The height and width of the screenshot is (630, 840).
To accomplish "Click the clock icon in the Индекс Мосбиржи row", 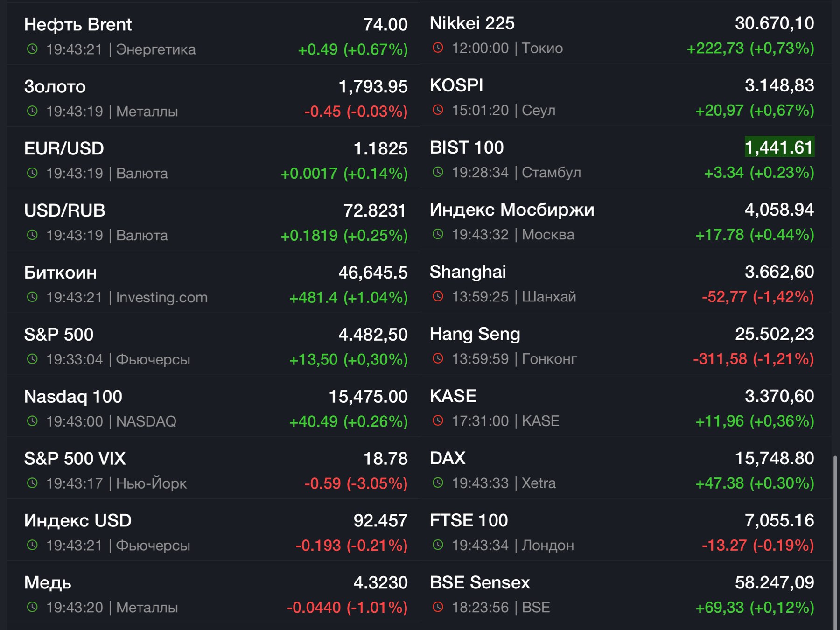I will point(438,234).
